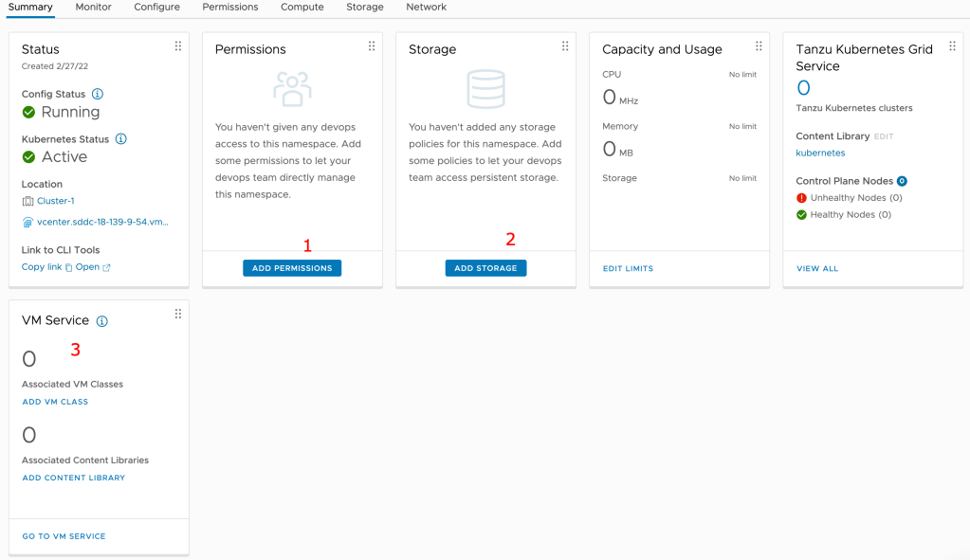
Task: Click the Kubernetes Status info icon
Action: (121, 139)
